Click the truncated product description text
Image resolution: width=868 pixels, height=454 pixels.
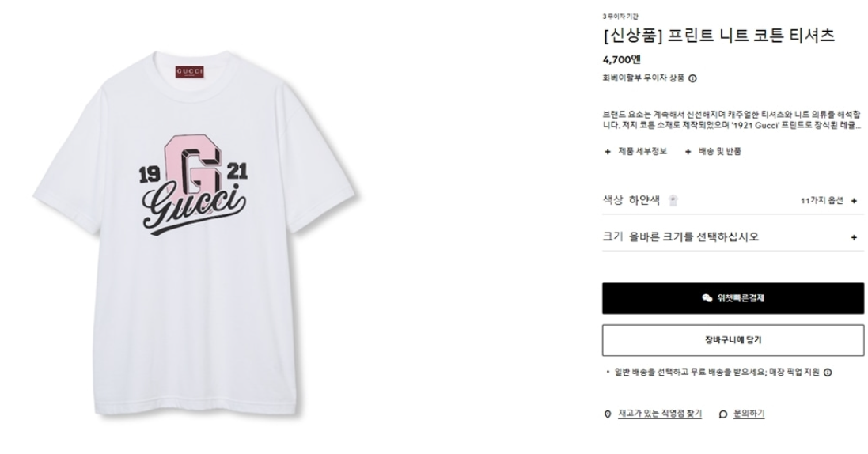coord(732,120)
